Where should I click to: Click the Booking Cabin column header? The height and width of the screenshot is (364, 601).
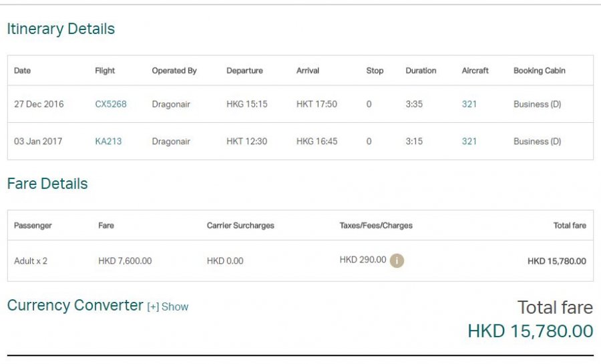[540, 71]
